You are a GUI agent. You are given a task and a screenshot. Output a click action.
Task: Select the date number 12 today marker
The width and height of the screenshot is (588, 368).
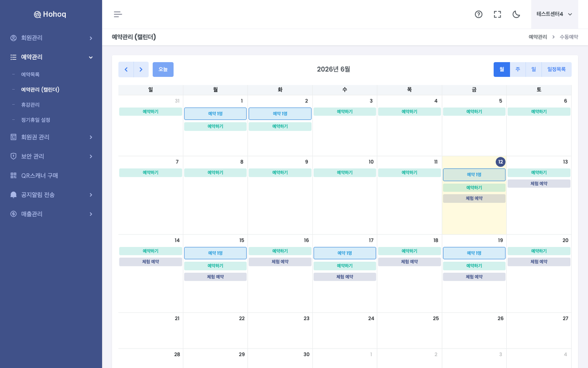(500, 162)
